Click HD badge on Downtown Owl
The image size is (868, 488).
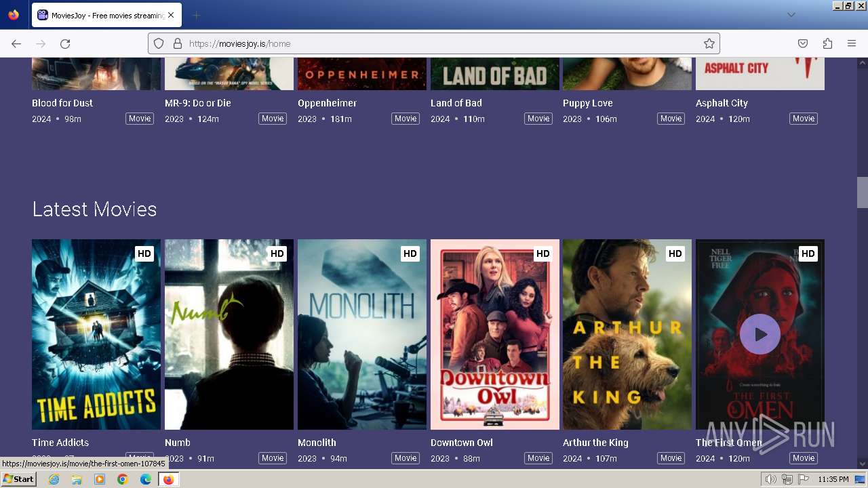point(543,253)
